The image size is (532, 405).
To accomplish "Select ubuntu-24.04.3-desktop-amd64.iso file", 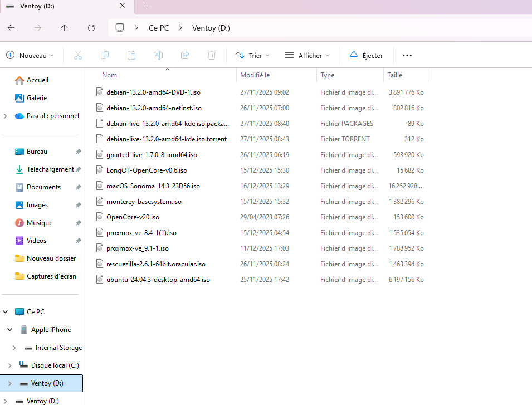I will click(x=158, y=280).
